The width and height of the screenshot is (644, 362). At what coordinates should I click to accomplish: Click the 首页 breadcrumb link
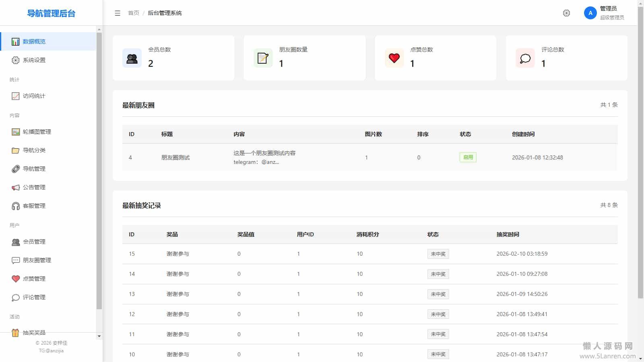[x=133, y=13]
